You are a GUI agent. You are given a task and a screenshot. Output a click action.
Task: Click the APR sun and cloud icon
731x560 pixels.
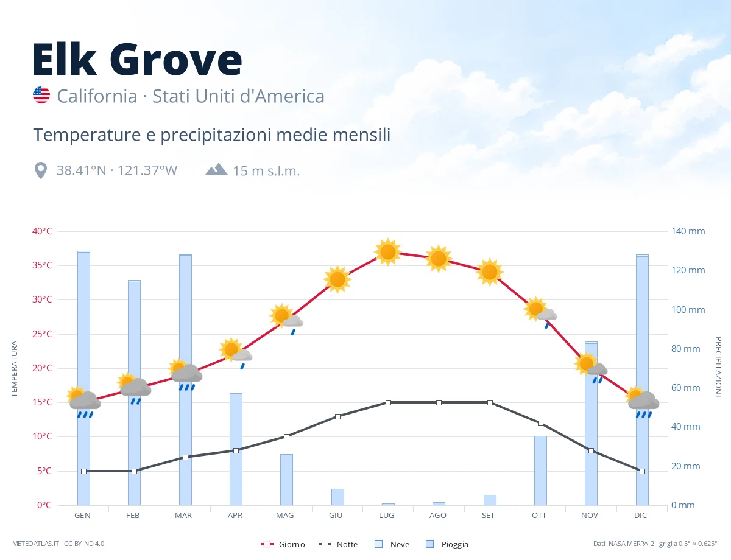click(x=236, y=353)
